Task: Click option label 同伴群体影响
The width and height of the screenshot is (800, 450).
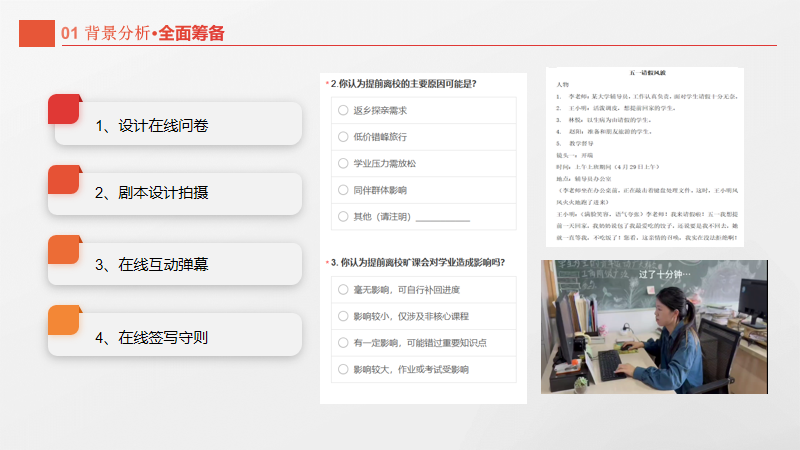Action: (380, 190)
